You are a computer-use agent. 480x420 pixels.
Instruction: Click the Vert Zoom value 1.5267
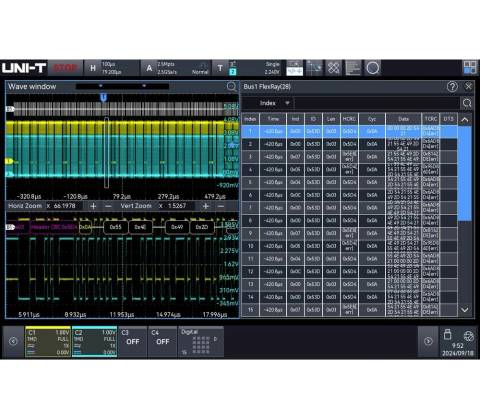[177, 206]
